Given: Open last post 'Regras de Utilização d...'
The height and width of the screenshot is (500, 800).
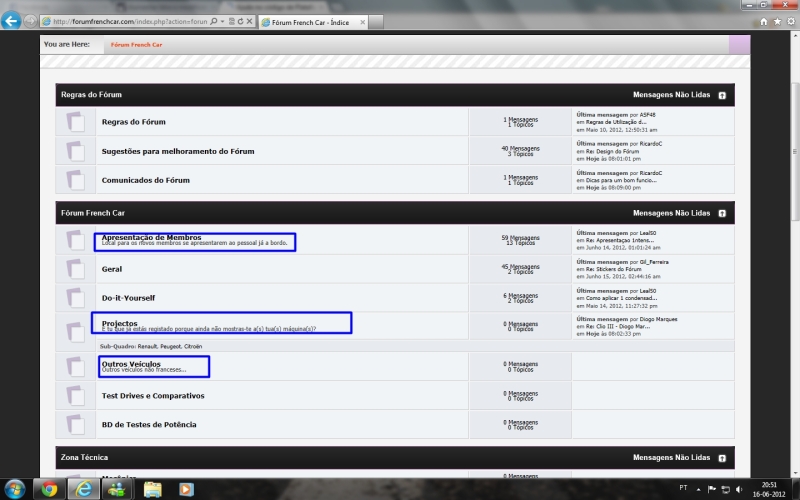Looking at the screenshot, I should tap(616, 122).
